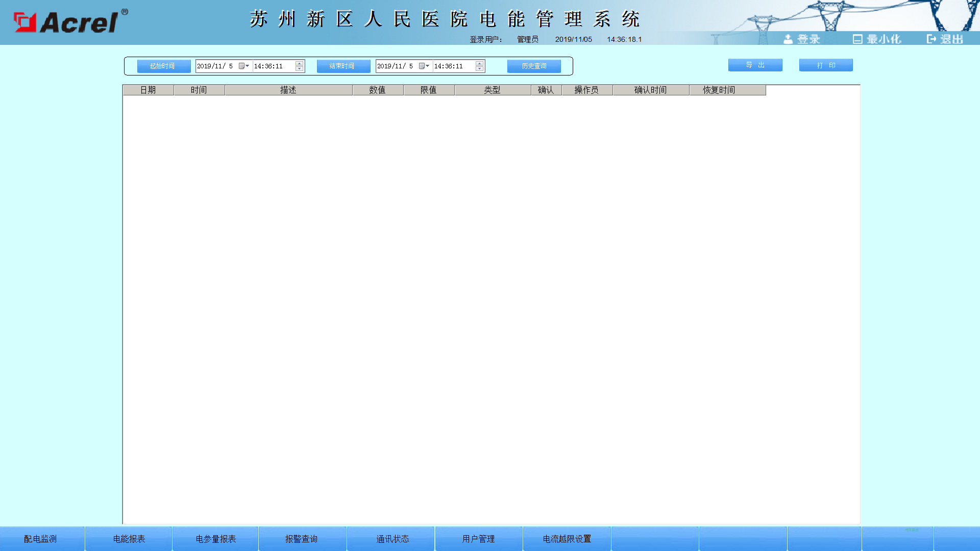Click the 登录 login icon
The image size is (980, 551).
point(788,39)
